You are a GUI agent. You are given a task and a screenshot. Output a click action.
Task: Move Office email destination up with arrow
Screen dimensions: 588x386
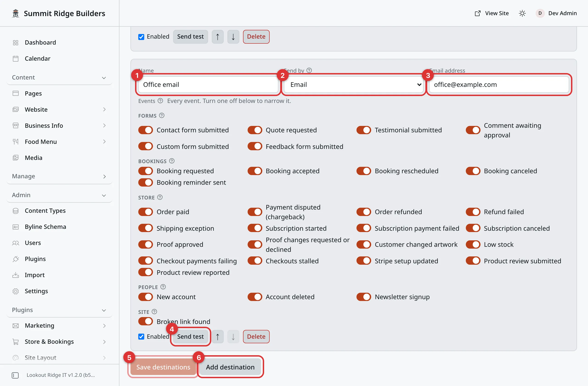coord(218,337)
